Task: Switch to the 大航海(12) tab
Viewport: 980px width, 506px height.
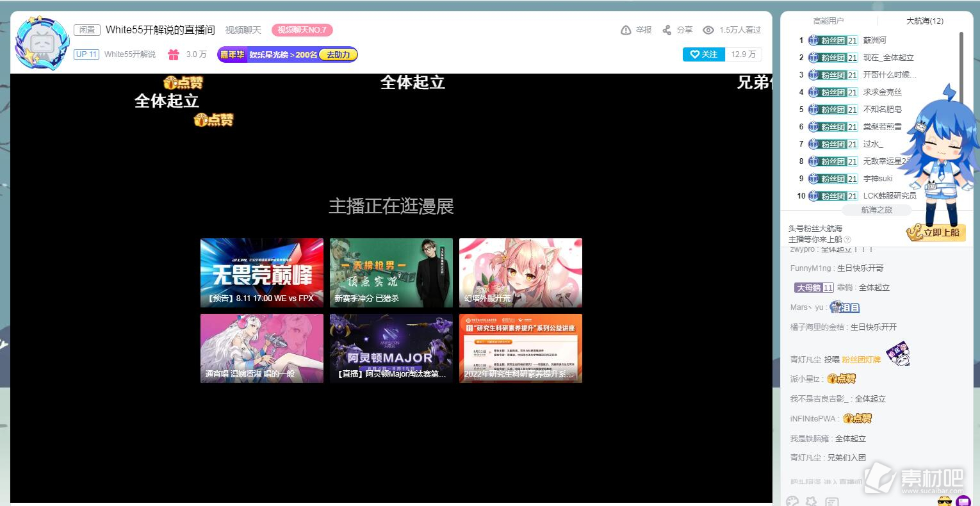Action: [924, 21]
